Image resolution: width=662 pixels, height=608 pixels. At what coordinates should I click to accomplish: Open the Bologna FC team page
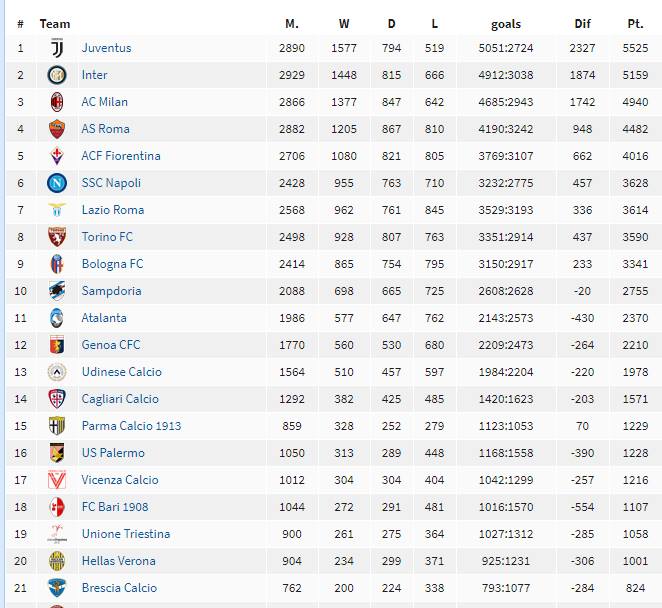(112, 264)
